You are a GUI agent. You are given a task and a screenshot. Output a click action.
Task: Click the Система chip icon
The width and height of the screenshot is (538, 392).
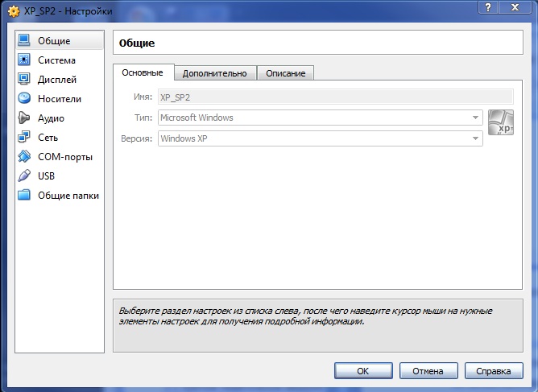coord(24,60)
